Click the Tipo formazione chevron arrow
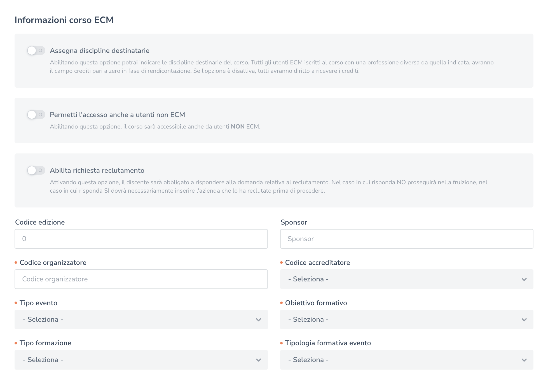Image resolution: width=548 pixels, height=392 pixels. [x=258, y=360]
